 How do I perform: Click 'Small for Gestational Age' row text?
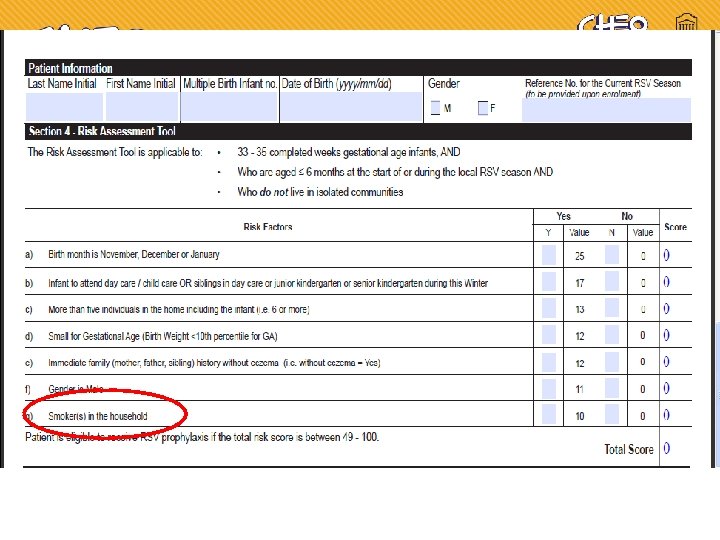pos(163,336)
